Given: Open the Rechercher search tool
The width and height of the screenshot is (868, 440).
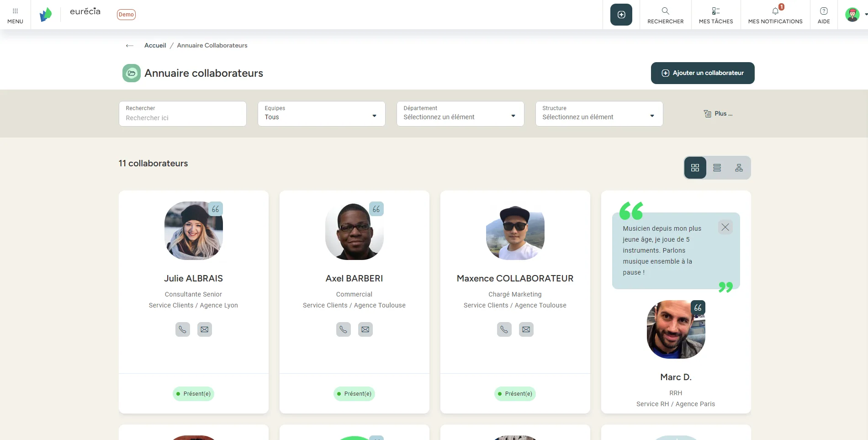Looking at the screenshot, I should pyautogui.click(x=666, y=15).
